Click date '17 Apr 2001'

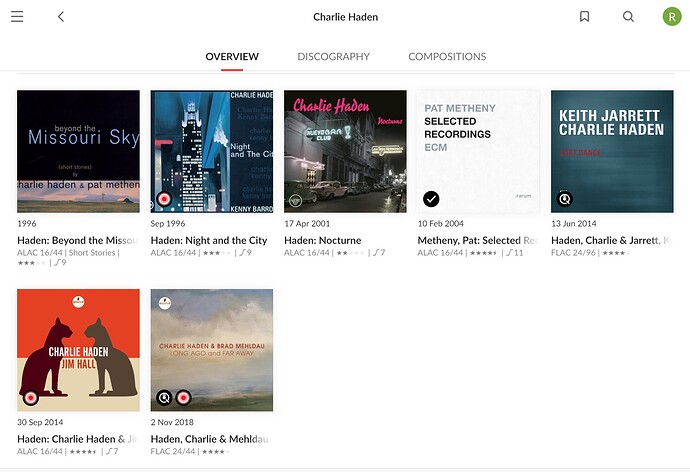click(x=307, y=223)
